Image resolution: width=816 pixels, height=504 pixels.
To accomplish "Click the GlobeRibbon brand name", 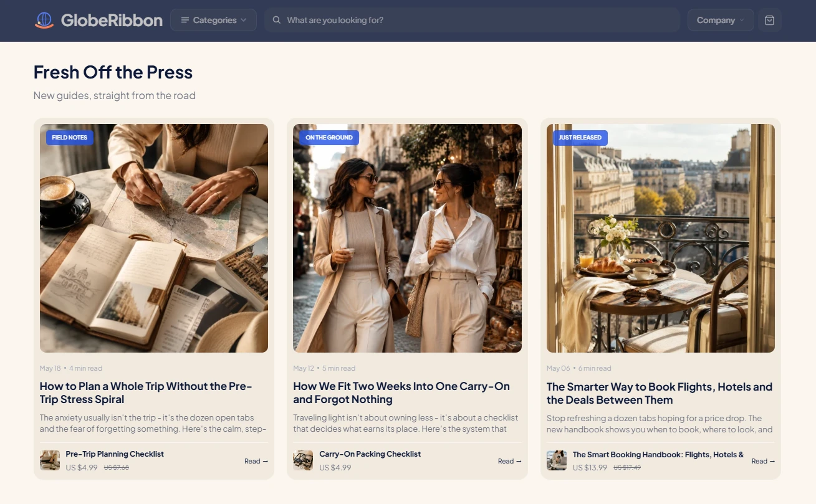I will [112, 20].
